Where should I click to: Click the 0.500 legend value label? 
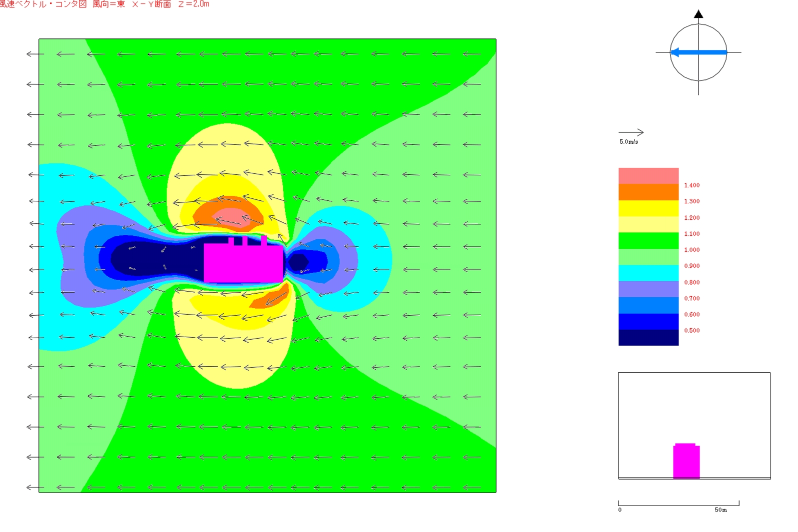tap(691, 331)
